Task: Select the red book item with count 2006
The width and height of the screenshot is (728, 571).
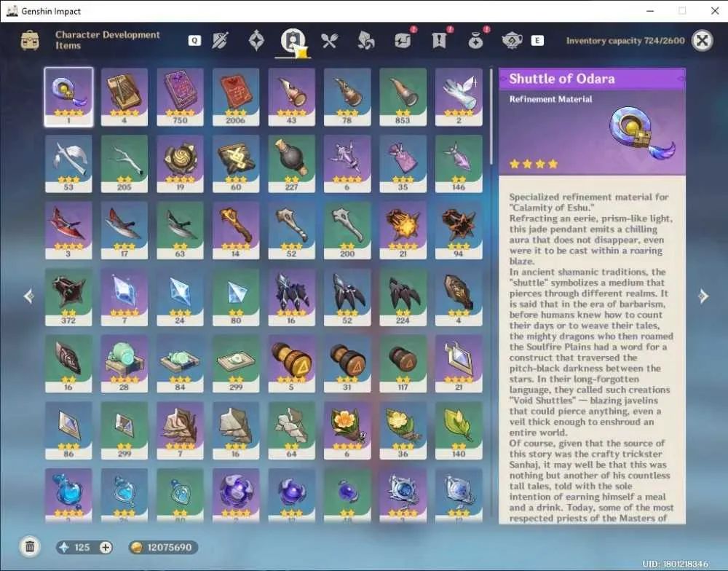Action: click(x=236, y=97)
